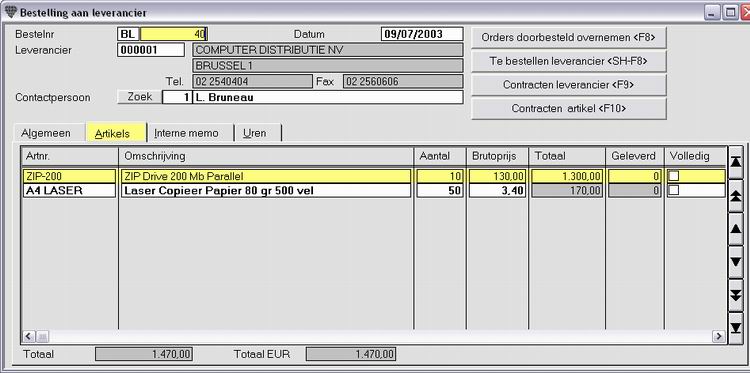Click the horizontal scrollbar left arrow
750x373 pixels.
[28, 336]
